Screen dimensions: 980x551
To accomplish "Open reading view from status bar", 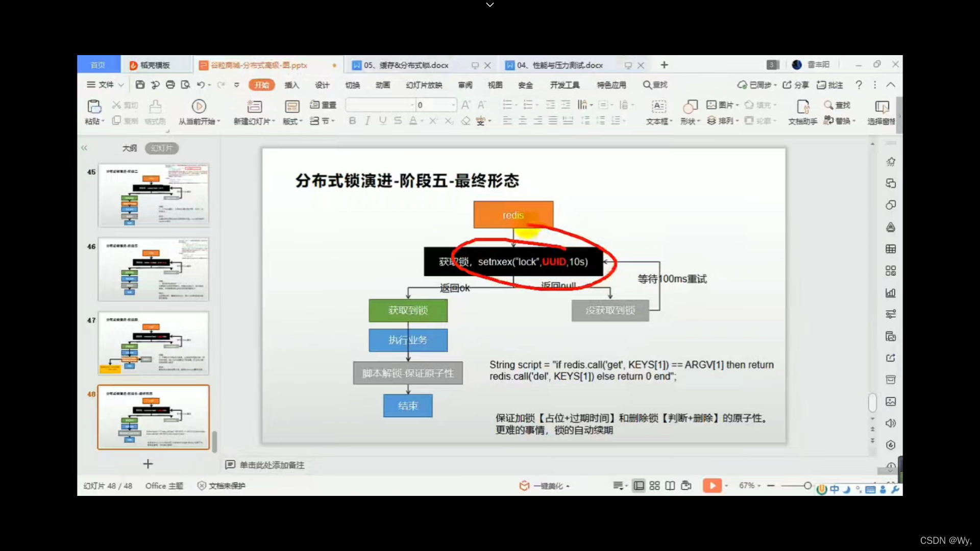I will 670,486.
